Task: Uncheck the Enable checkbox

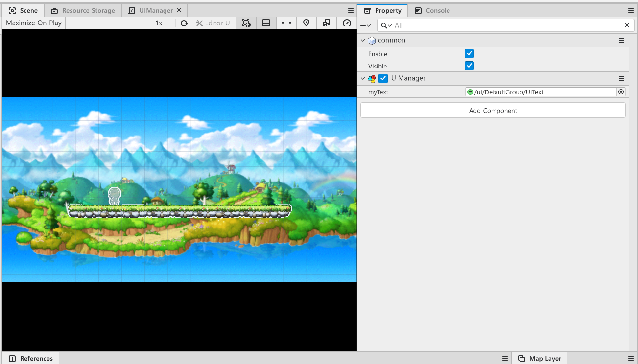Action: tap(469, 54)
